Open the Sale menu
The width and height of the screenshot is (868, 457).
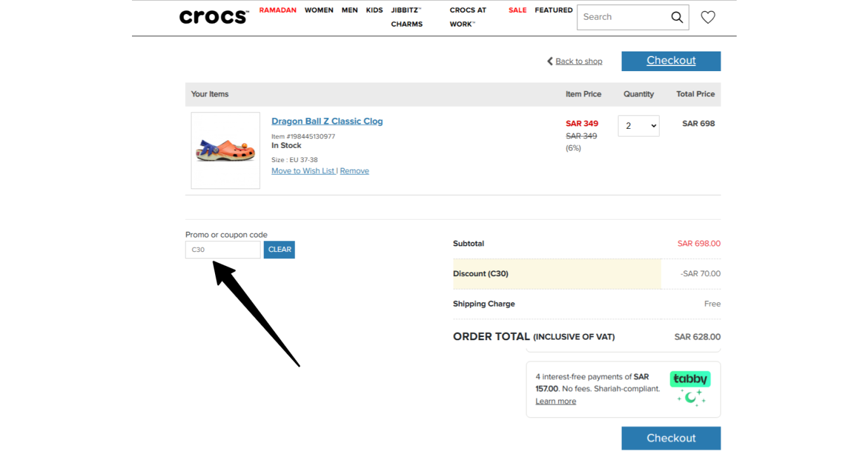tap(518, 10)
